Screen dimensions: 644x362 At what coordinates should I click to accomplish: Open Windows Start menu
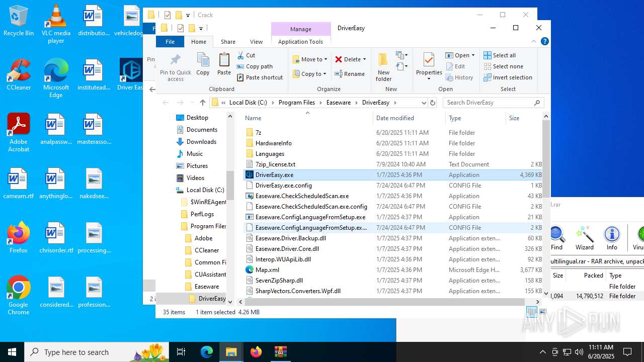click(x=12, y=352)
